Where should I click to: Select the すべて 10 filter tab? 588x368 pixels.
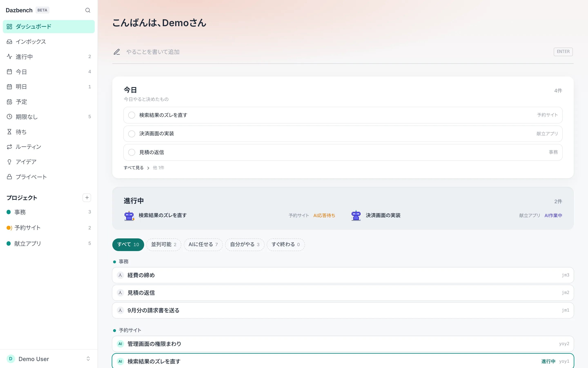128,245
